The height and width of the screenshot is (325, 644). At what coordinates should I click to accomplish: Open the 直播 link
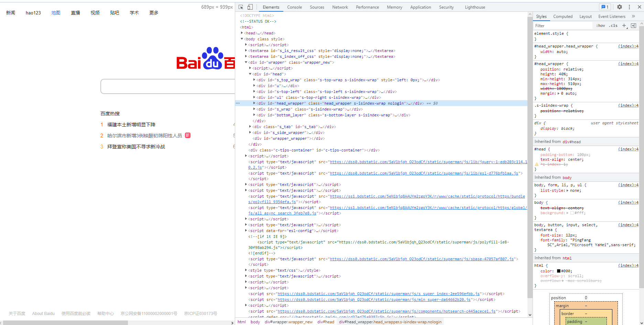(x=76, y=13)
